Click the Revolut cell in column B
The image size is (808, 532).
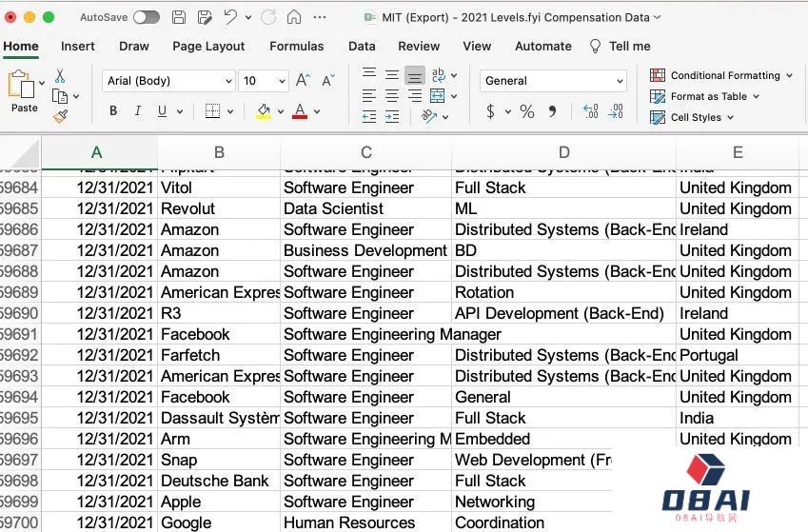219,208
